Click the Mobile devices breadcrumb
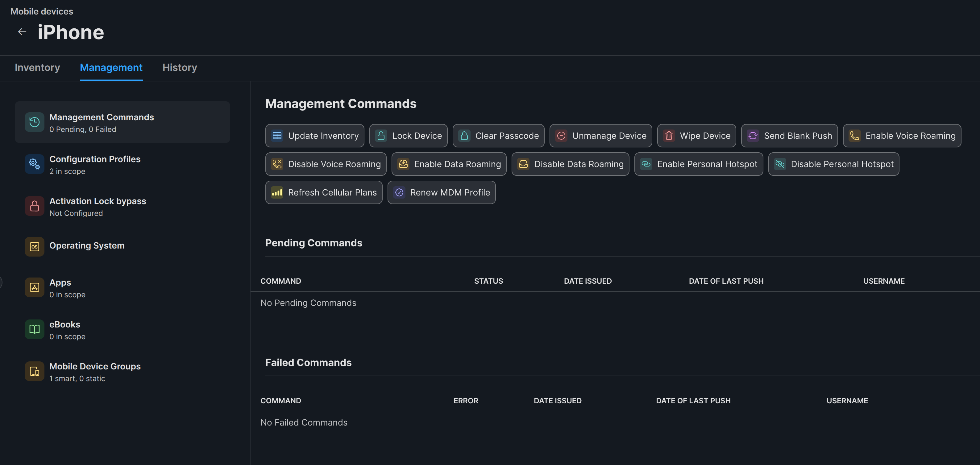Screen dimensions: 980x465 pyautogui.click(x=42, y=11)
